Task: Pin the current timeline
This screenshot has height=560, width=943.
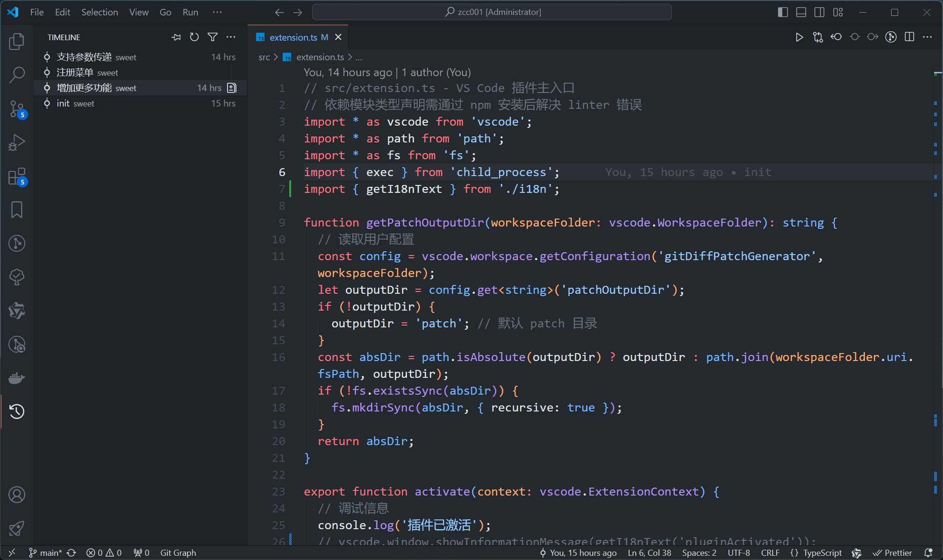Action: click(x=176, y=37)
